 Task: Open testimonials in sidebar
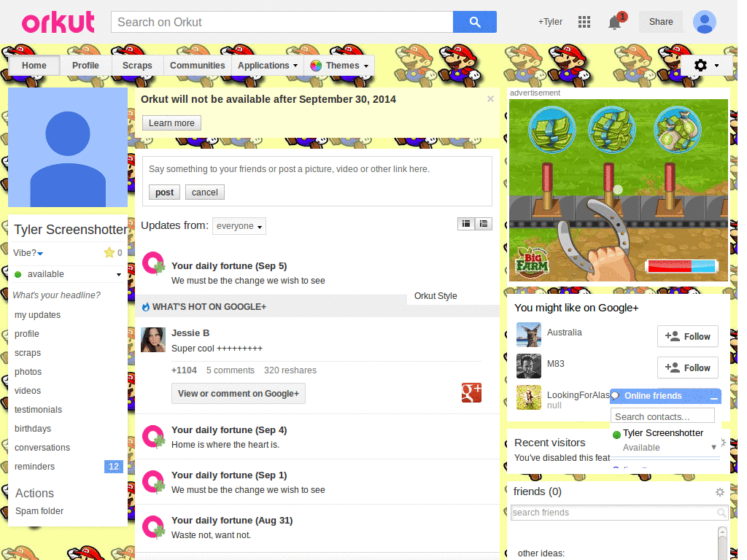(38, 410)
